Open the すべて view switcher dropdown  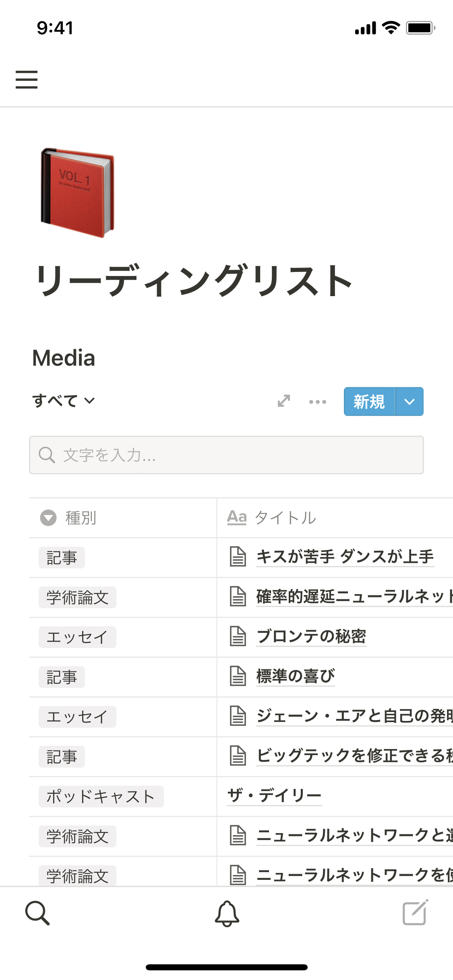click(x=64, y=401)
